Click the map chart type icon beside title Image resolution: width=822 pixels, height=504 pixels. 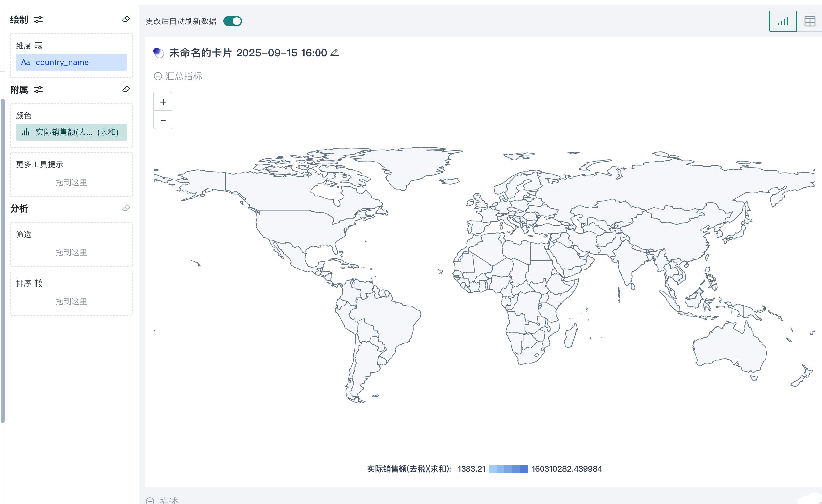point(159,53)
